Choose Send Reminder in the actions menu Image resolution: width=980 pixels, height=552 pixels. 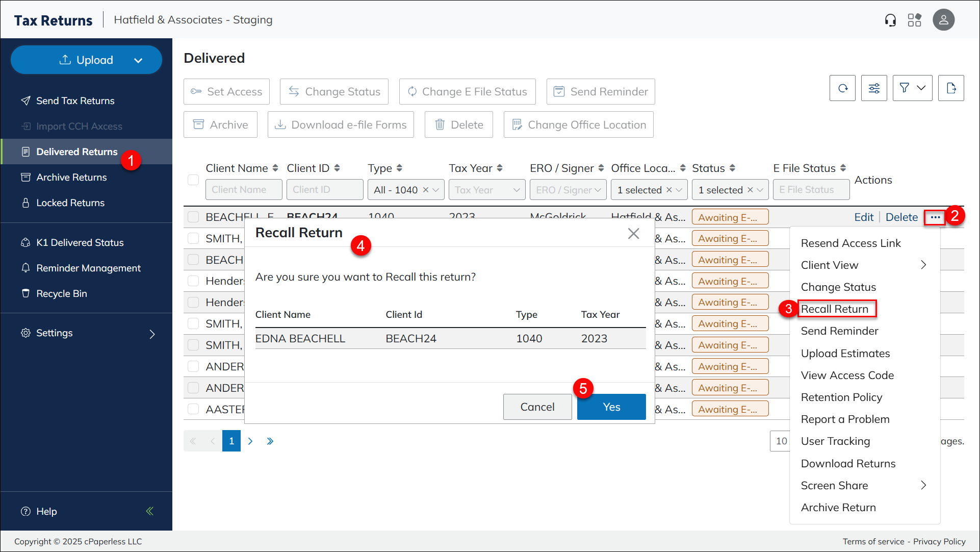pos(839,331)
